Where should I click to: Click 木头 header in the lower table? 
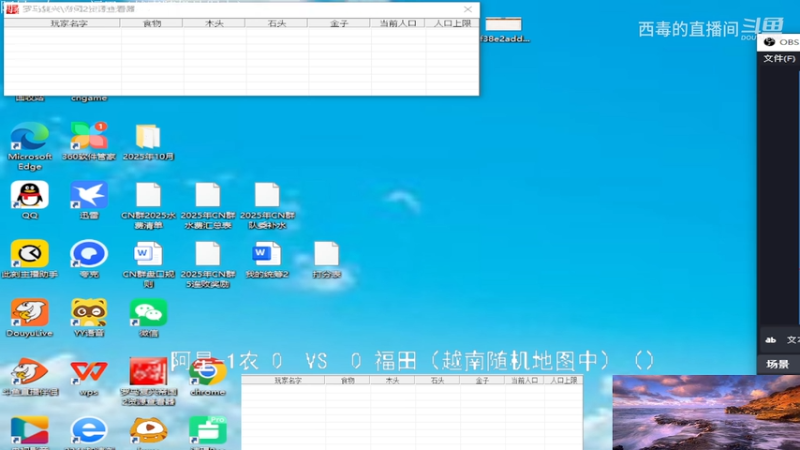click(x=392, y=380)
